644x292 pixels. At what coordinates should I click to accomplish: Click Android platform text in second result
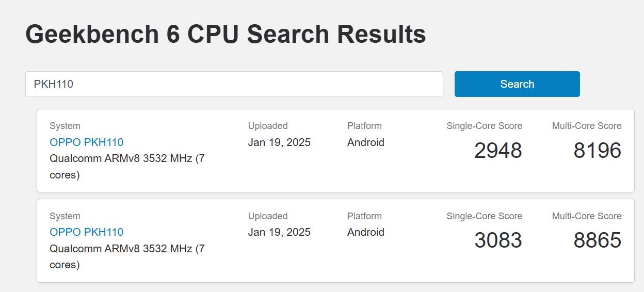point(366,232)
